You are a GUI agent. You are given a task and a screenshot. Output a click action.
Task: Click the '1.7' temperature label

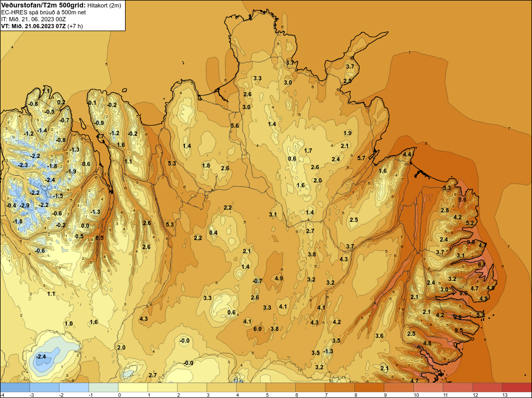coord(308,150)
